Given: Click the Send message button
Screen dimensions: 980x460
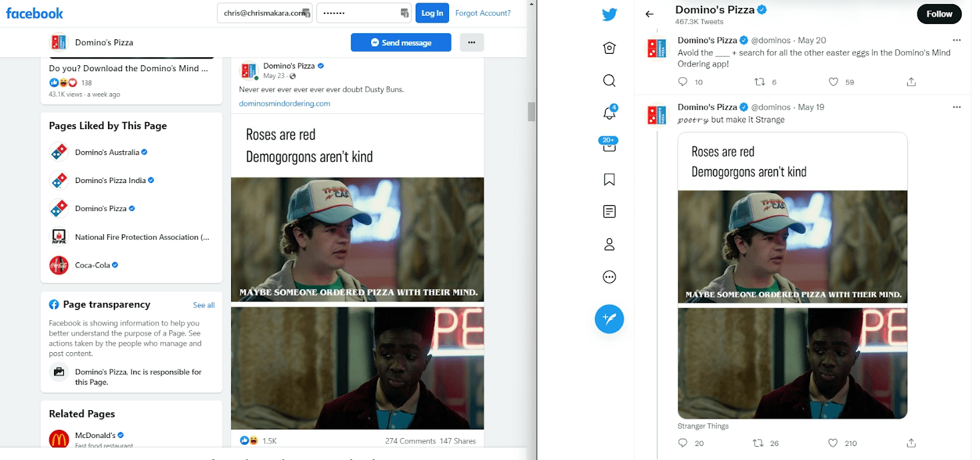Looking at the screenshot, I should point(401,43).
